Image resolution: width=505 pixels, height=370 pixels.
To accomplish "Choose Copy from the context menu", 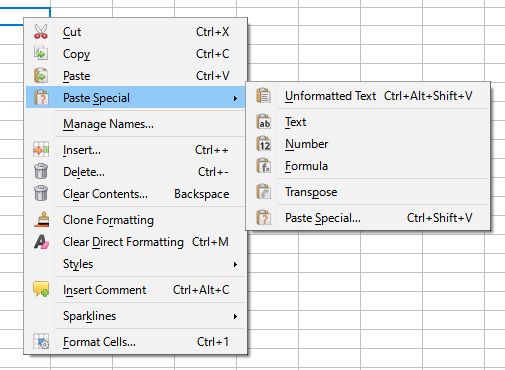I will point(136,54).
